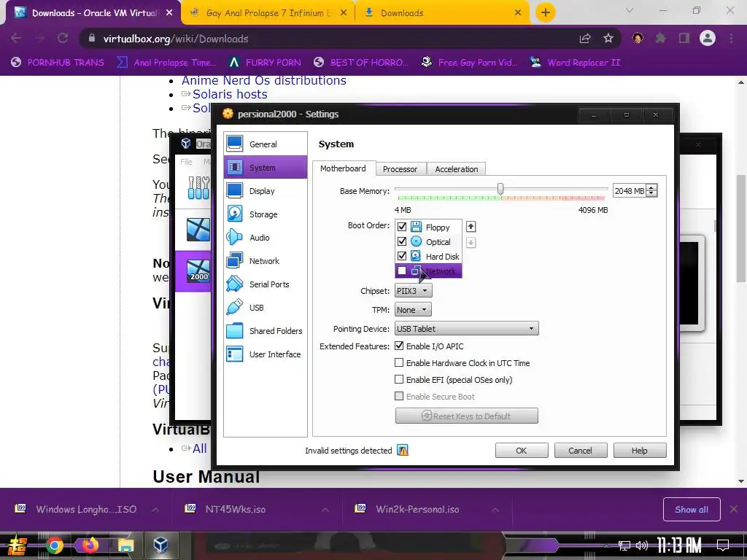This screenshot has height=560, width=747.
Task: Open the Chrome profile menu
Action: point(708,39)
